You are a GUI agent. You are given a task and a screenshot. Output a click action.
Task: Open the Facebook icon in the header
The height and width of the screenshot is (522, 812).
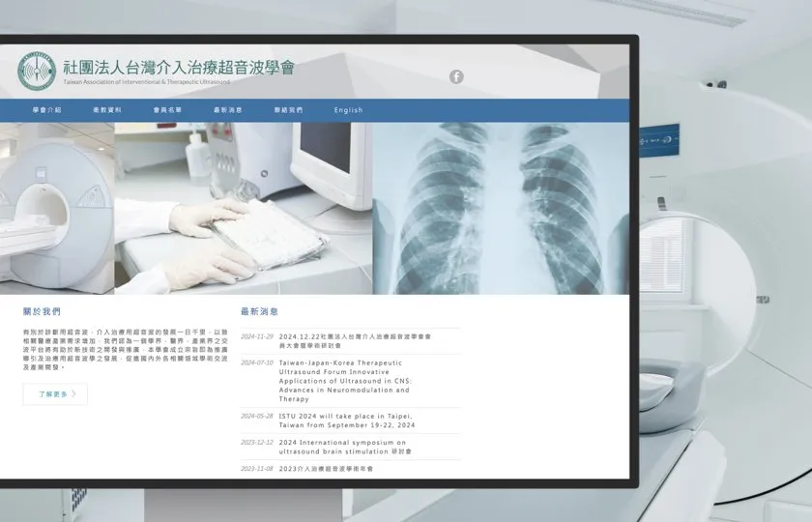[x=456, y=76]
